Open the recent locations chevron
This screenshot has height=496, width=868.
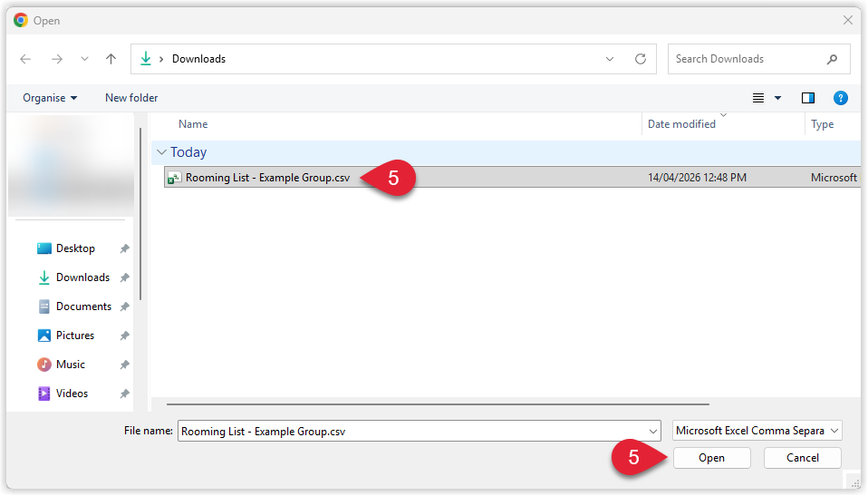coord(84,59)
